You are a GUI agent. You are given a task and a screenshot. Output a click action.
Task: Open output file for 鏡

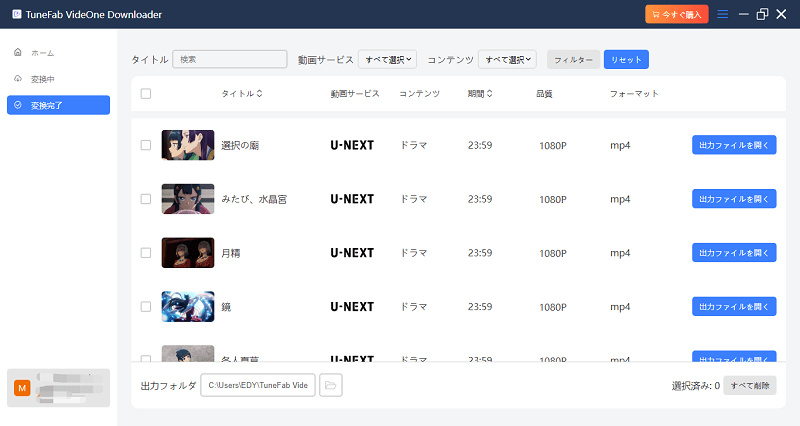click(734, 307)
